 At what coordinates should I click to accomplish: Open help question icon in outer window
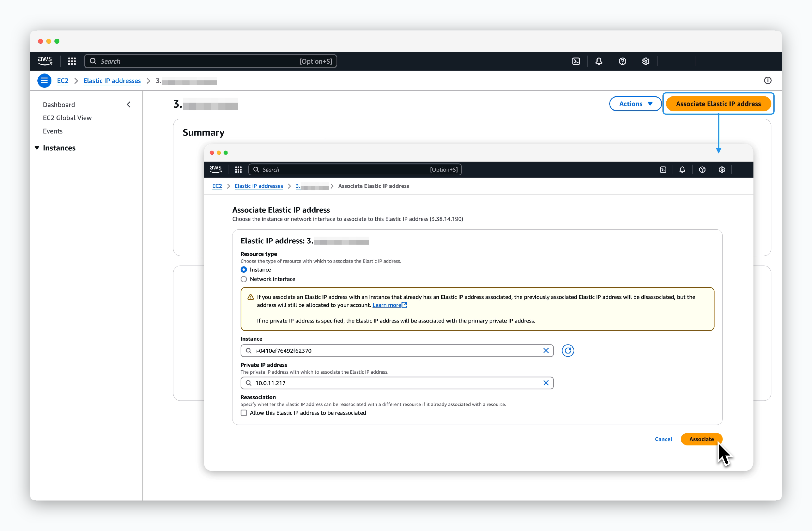click(x=622, y=61)
